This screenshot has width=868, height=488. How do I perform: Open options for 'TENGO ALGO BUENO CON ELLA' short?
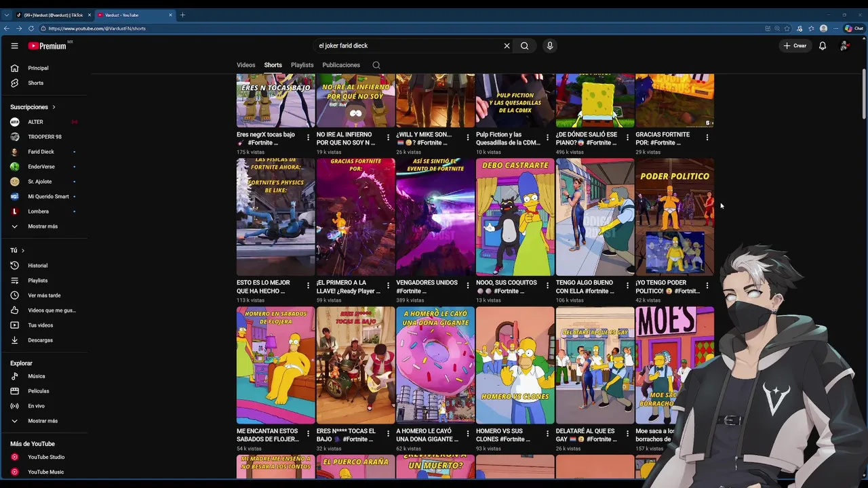coord(627,285)
